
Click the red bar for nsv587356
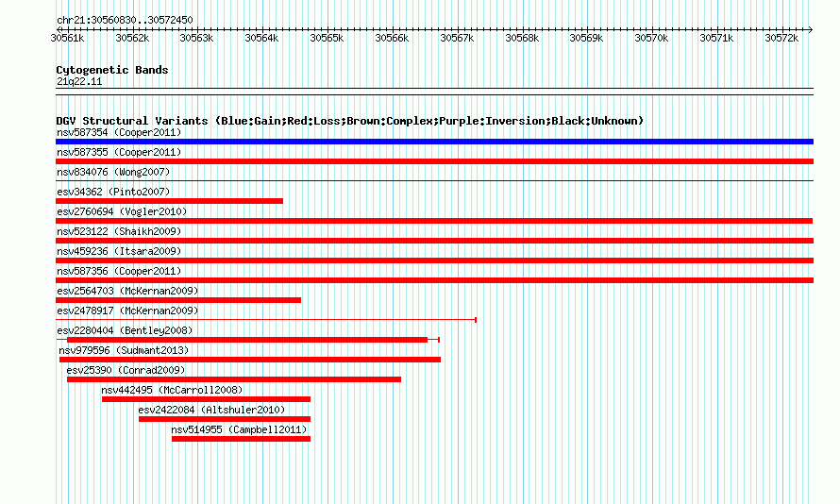click(434, 280)
